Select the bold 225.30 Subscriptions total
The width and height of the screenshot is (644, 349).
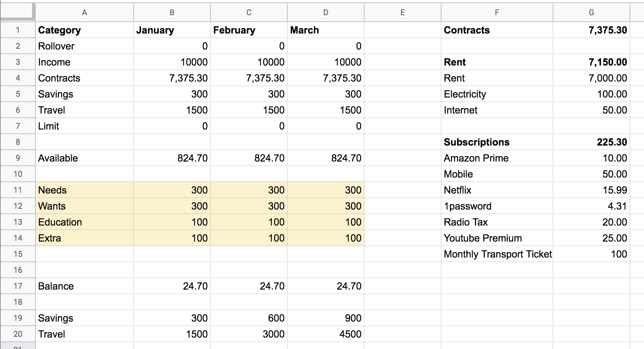coord(591,142)
